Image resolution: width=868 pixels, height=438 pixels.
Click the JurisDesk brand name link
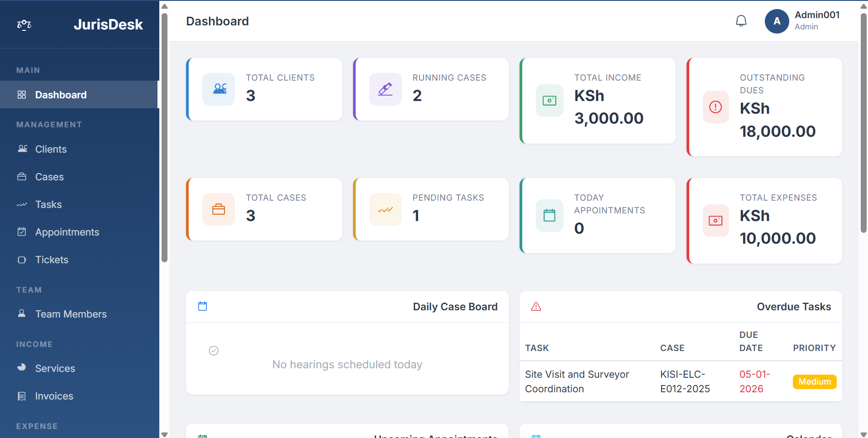pos(108,24)
